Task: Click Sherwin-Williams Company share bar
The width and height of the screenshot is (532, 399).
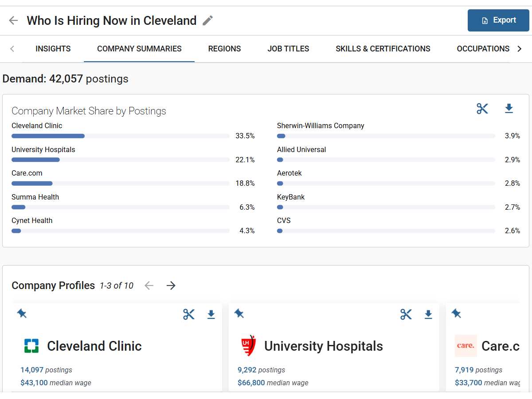Action: coord(386,136)
